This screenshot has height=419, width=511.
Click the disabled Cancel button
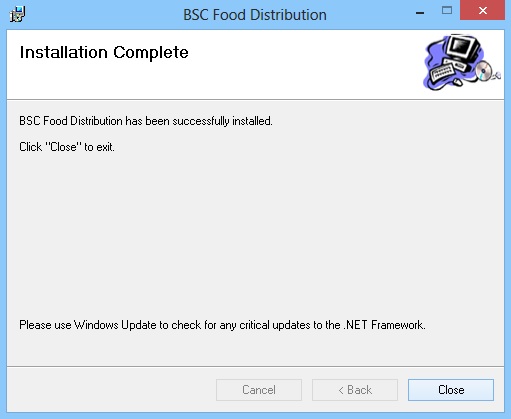pyautogui.click(x=259, y=390)
